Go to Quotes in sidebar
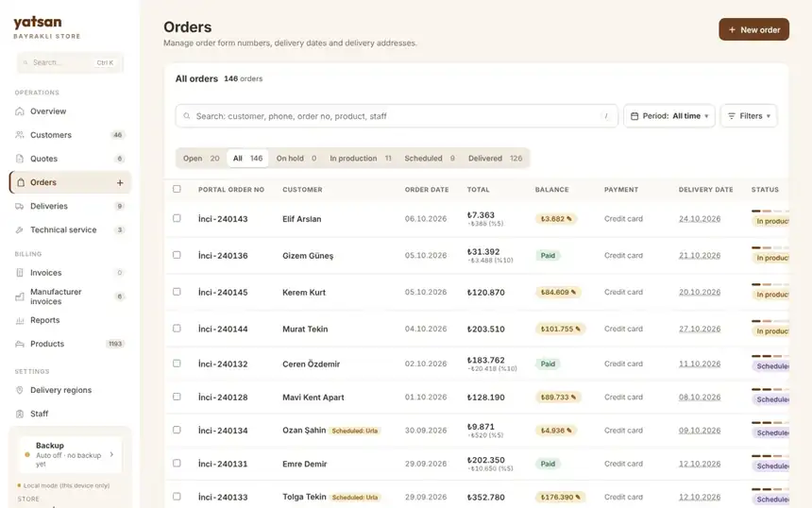 (69, 159)
